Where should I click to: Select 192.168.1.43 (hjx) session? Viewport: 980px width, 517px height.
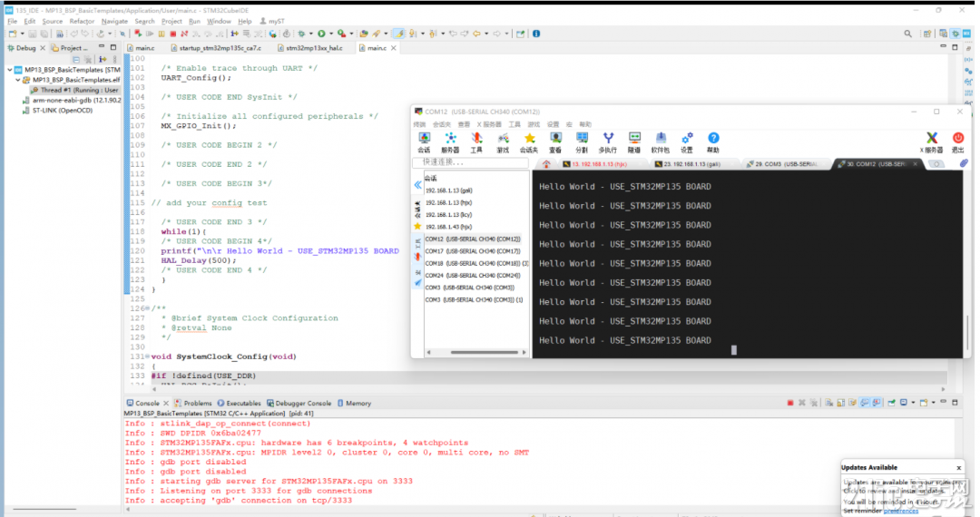pos(448,227)
